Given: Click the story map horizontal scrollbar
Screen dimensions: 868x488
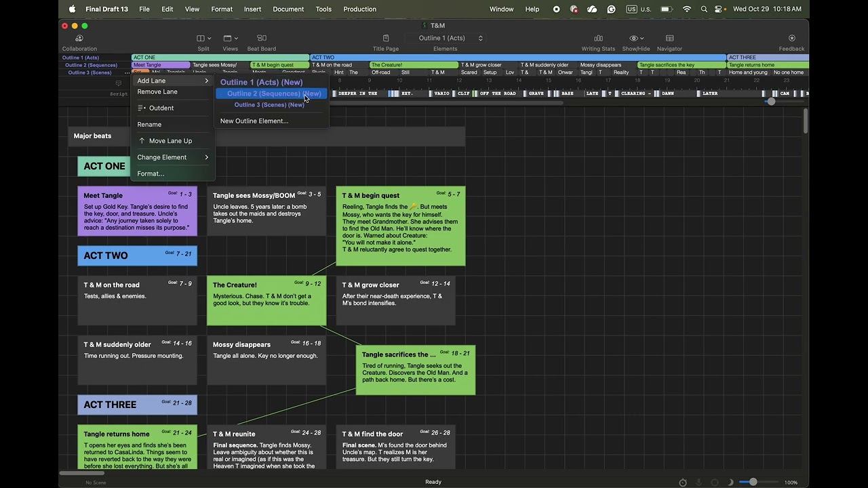Looking at the screenshot, I should pyautogui.click(x=448, y=102).
